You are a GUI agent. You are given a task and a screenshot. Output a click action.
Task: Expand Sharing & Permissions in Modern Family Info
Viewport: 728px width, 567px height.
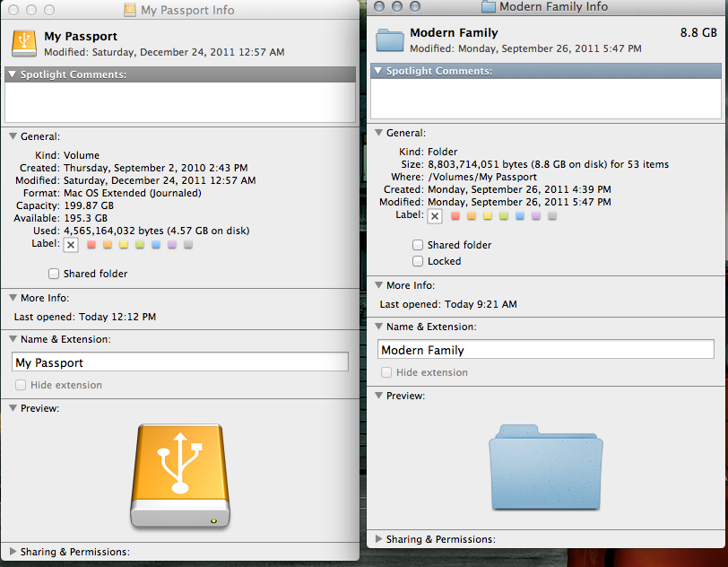point(379,538)
